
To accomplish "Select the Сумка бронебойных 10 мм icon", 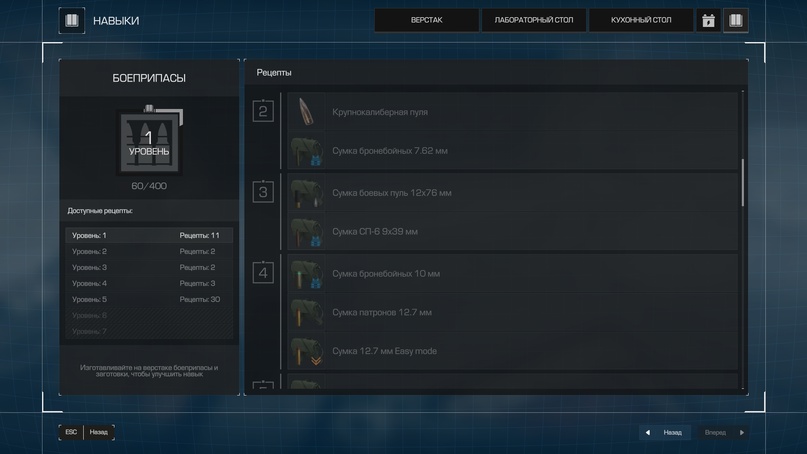I will tap(306, 274).
